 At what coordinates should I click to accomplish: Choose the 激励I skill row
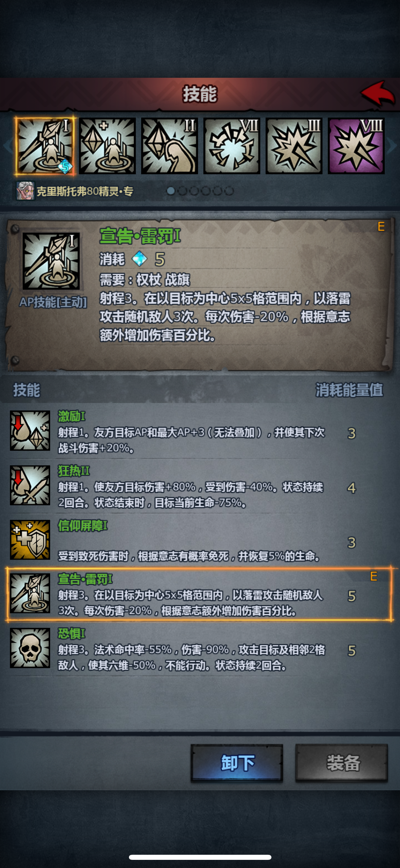click(200, 431)
